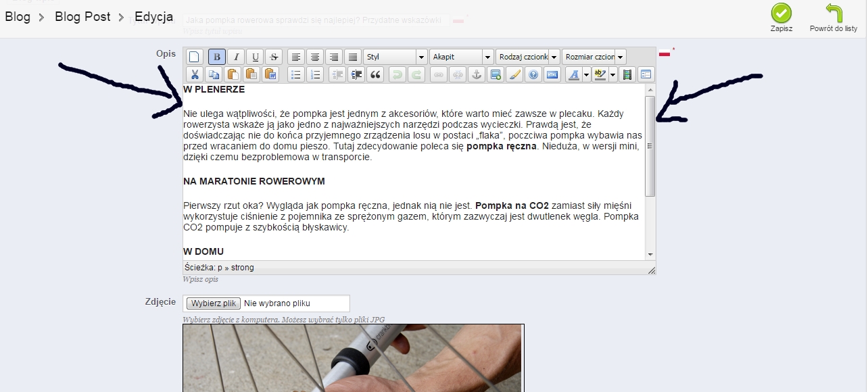Click the green Zapisz save button

coord(781,18)
